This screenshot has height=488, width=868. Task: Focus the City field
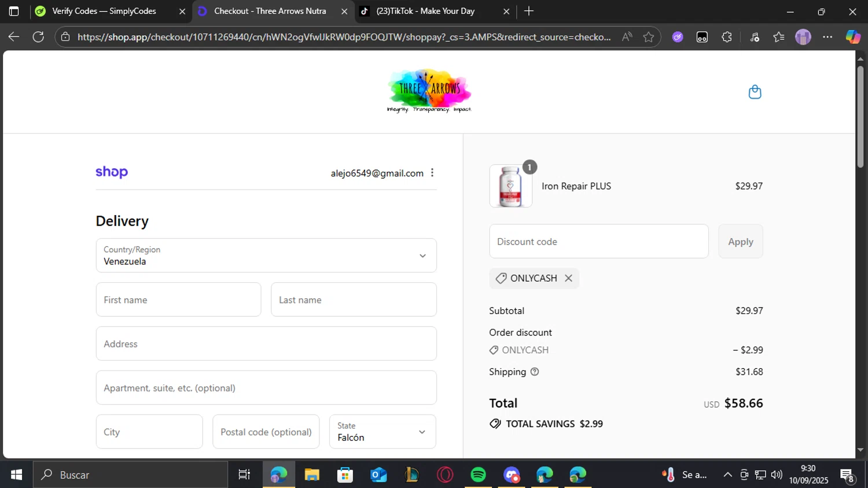(149, 431)
